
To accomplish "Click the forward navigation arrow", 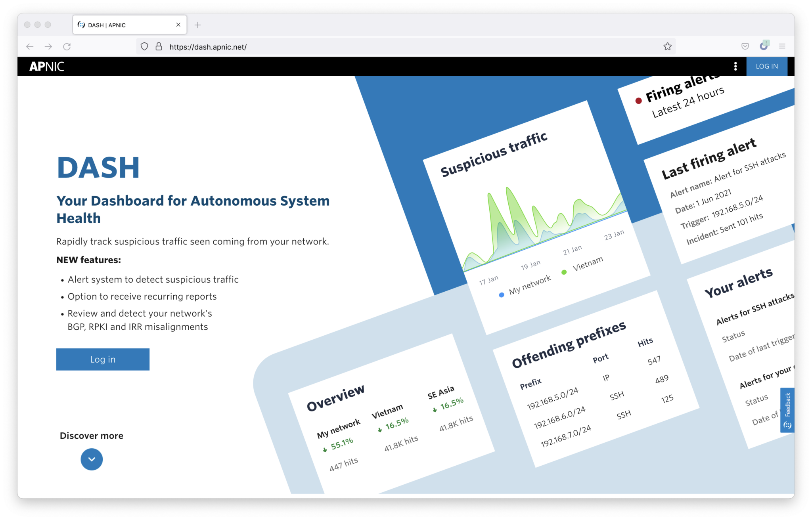I will pyautogui.click(x=48, y=46).
